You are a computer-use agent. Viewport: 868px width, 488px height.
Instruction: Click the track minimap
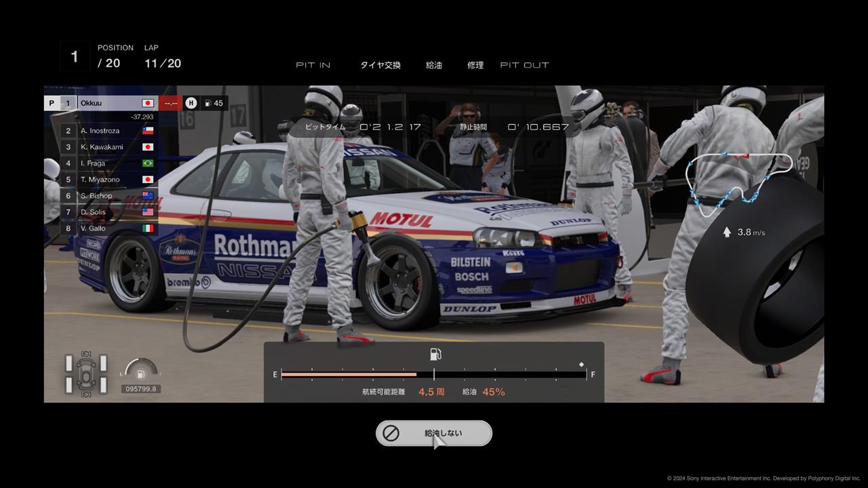(738, 185)
